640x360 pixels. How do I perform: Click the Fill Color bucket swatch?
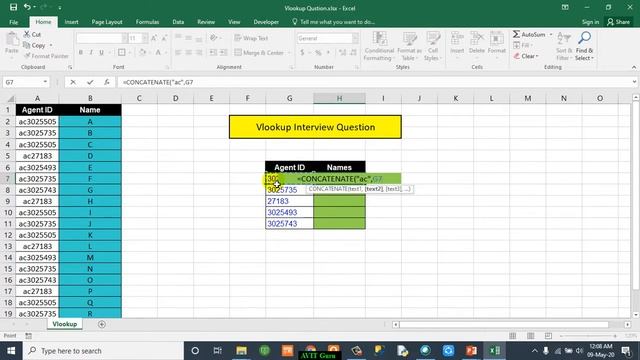point(142,53)
